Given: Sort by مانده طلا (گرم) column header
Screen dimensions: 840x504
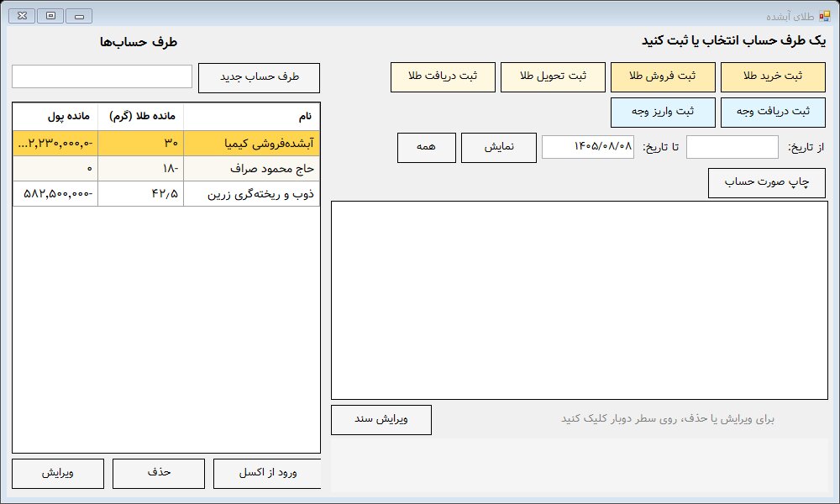Looking at the screenshot, I should point(141,116).
